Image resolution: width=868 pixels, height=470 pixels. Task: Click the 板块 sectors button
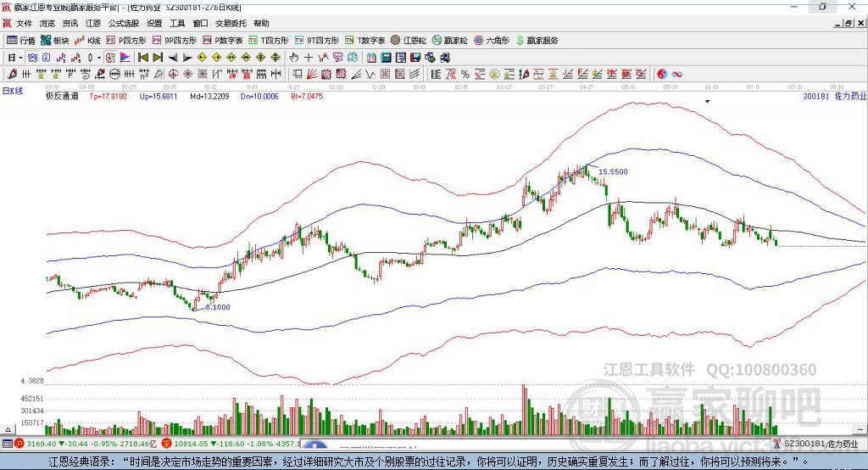pos(55,41)
